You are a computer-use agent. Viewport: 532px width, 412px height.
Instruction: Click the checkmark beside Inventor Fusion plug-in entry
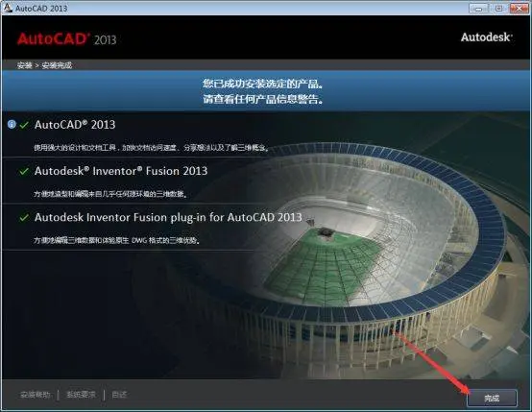point(24,218)
